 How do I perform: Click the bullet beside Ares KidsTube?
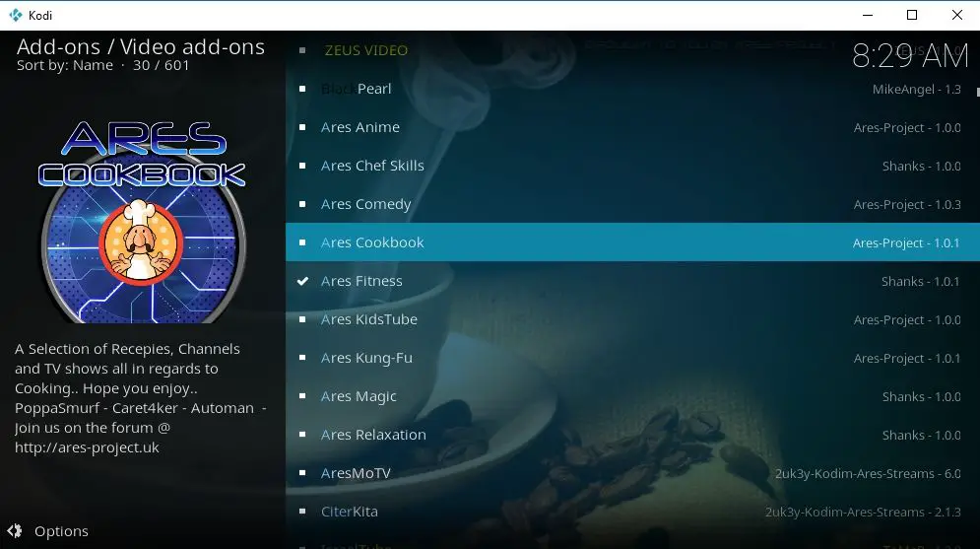pyautogui.click(x=302, y=319)
